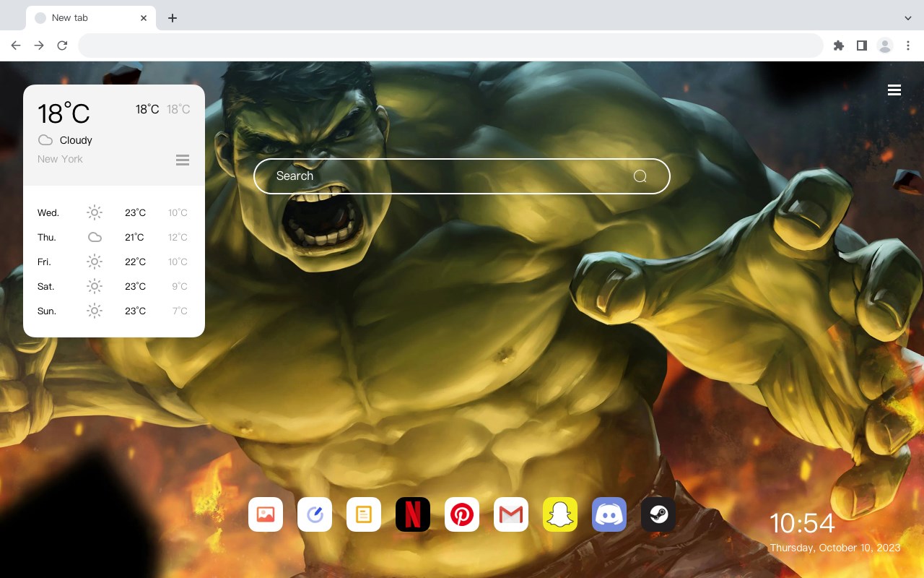Open the Chrome three-dot menu
Viewport: 924px width, 578px height.
click(908, 46)
